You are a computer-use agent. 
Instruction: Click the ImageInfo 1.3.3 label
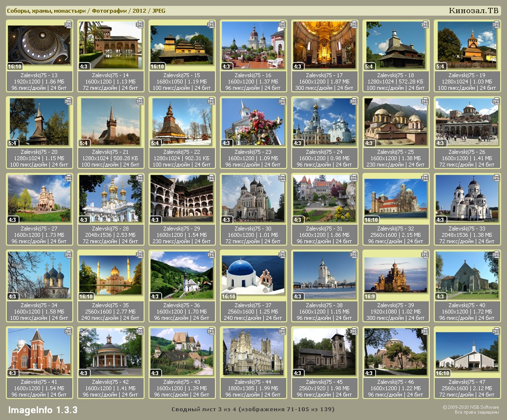click(x=42, y=410)
